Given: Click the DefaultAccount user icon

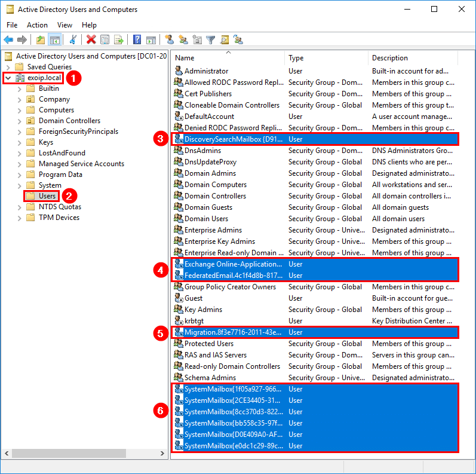Looking at the screenshot, I should (x=179, y=117).
